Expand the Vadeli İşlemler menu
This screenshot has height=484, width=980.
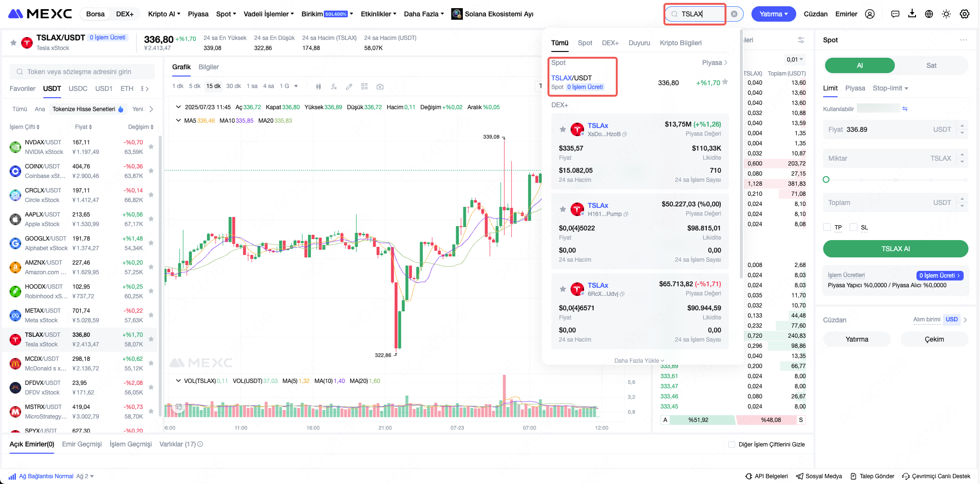268,14
